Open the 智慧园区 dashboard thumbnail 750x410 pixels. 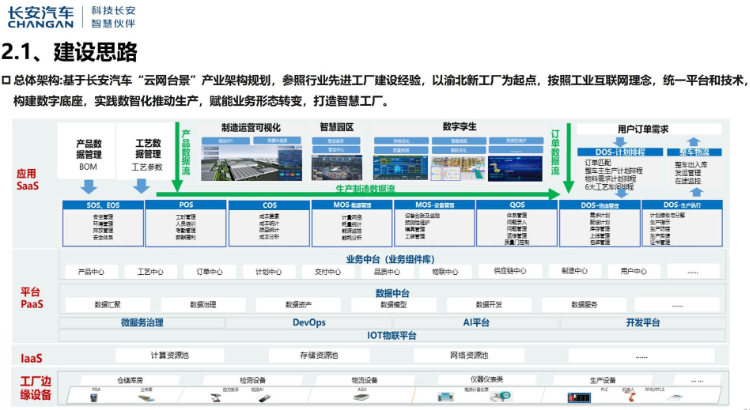(336, 167)
